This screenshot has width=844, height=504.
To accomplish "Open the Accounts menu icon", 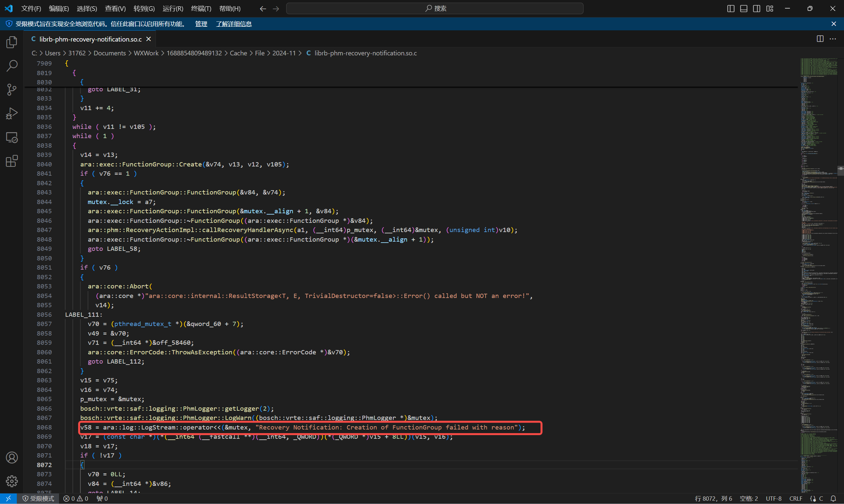I will 12,458.
